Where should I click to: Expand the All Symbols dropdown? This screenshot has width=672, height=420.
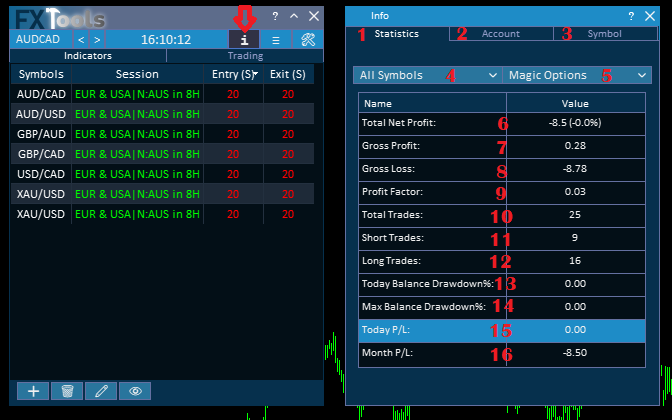pos(428,75)
